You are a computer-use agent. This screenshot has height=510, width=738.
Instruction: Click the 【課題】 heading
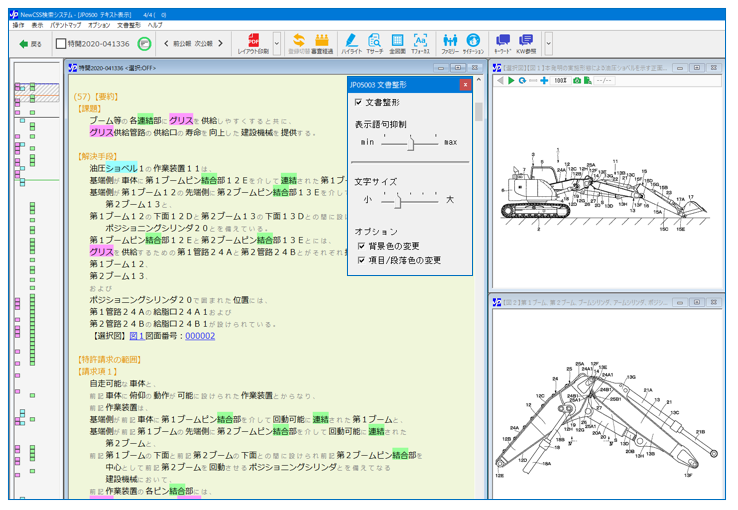point(89,109)
